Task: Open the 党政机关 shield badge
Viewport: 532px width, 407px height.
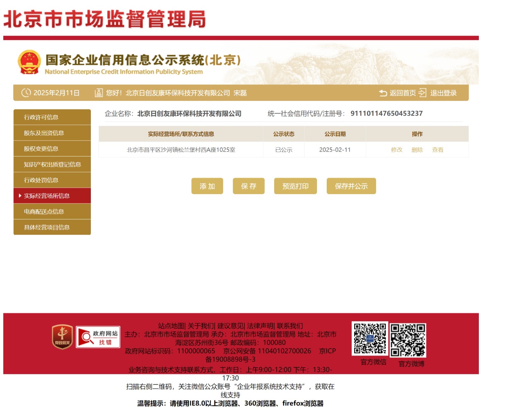Action: click(62, 337)
